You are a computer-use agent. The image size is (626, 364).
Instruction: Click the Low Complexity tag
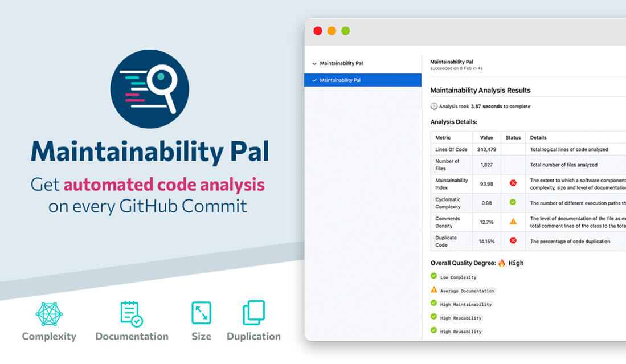[x=459, y=277]
